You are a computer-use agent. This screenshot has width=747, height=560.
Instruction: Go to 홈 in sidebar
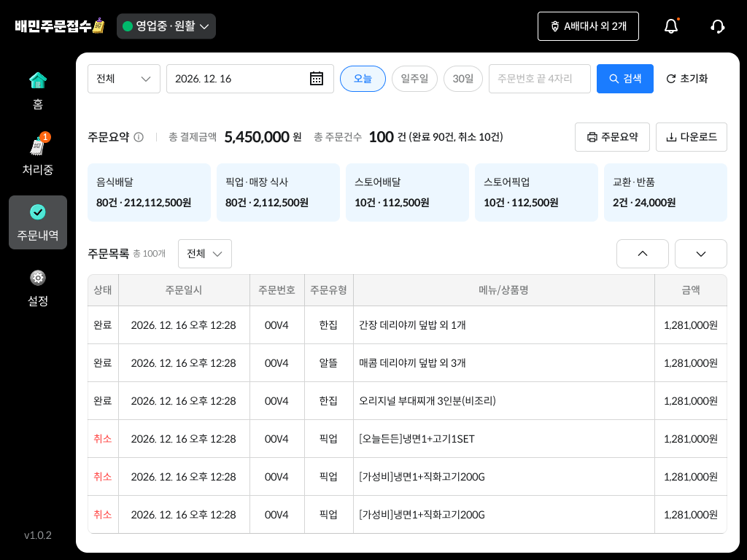point(38,91)
